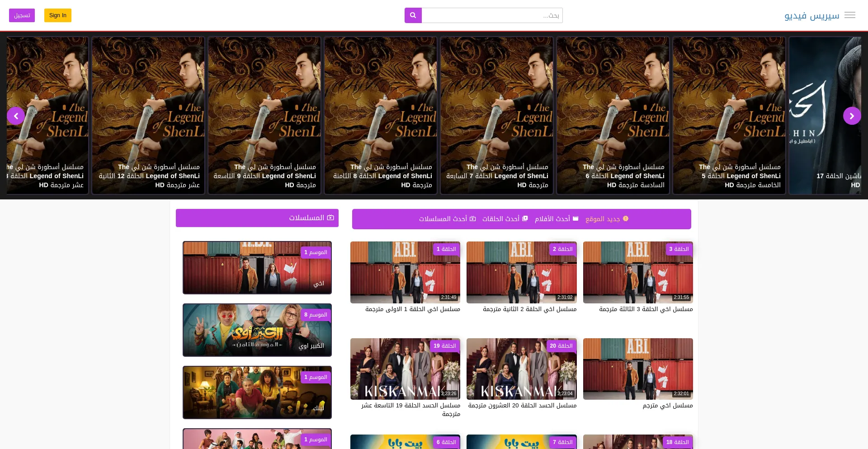Click the site logo سيريس فيديو
868x449 pixels.
click(812, 16)
